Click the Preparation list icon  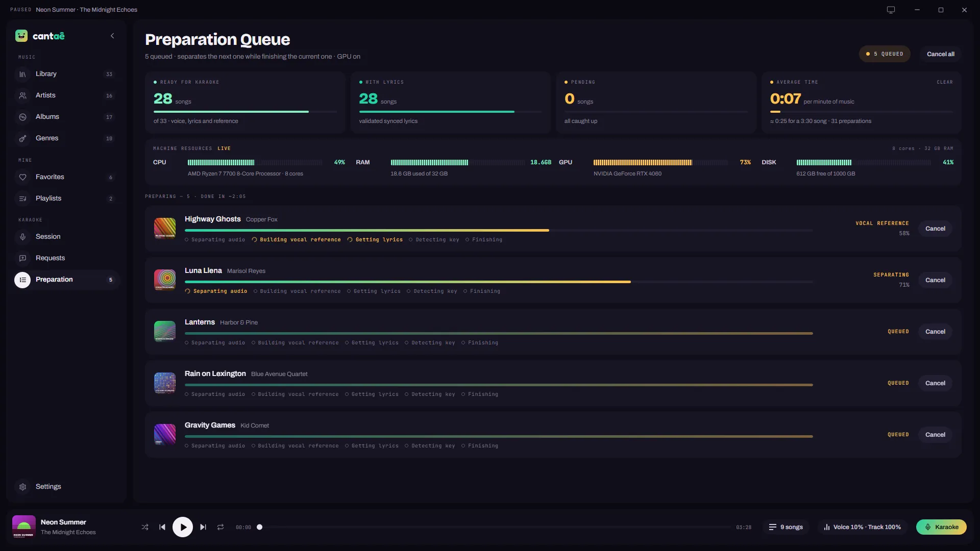(22, 280)
